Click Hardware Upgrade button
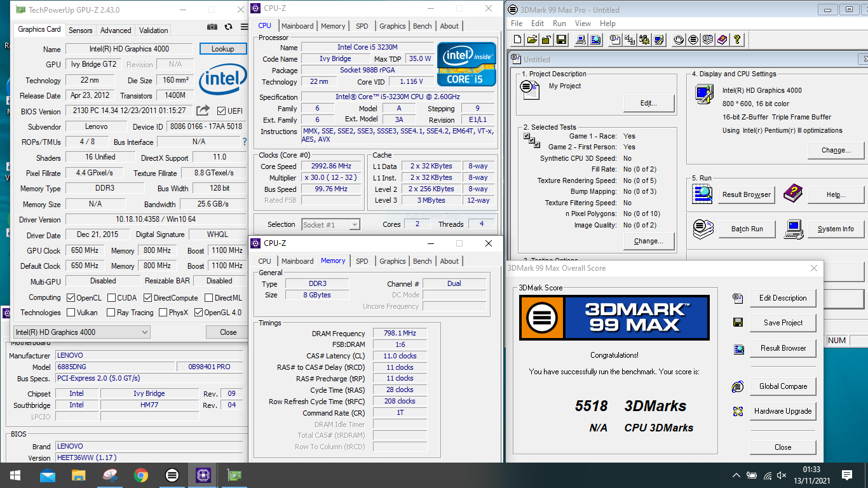The height and width of the screenshot is (488, 868). click(783, 411)
